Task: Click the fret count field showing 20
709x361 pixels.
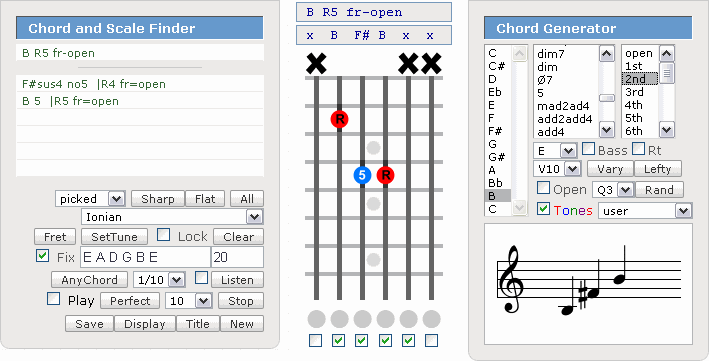Action: [x=237, y=257]
